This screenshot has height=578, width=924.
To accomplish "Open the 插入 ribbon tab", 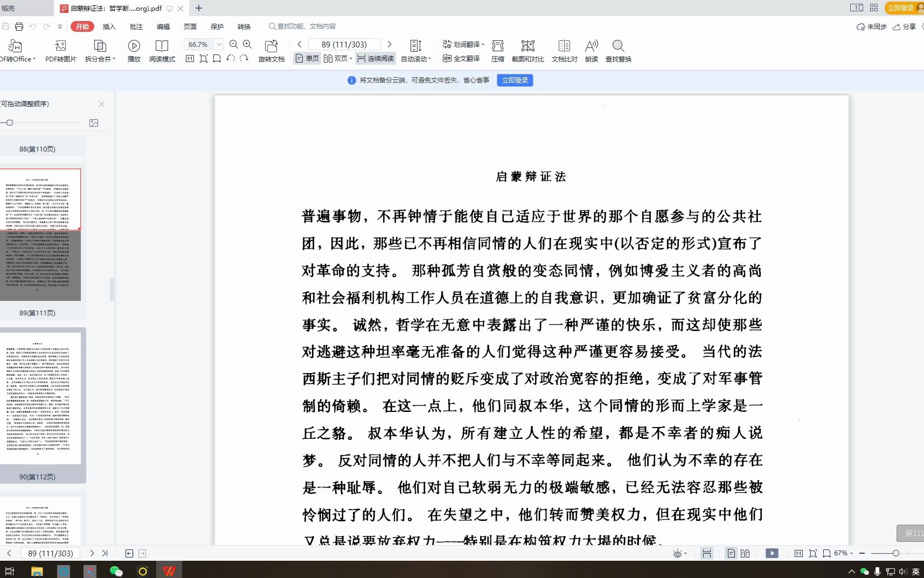I will (x=109, y=26).
